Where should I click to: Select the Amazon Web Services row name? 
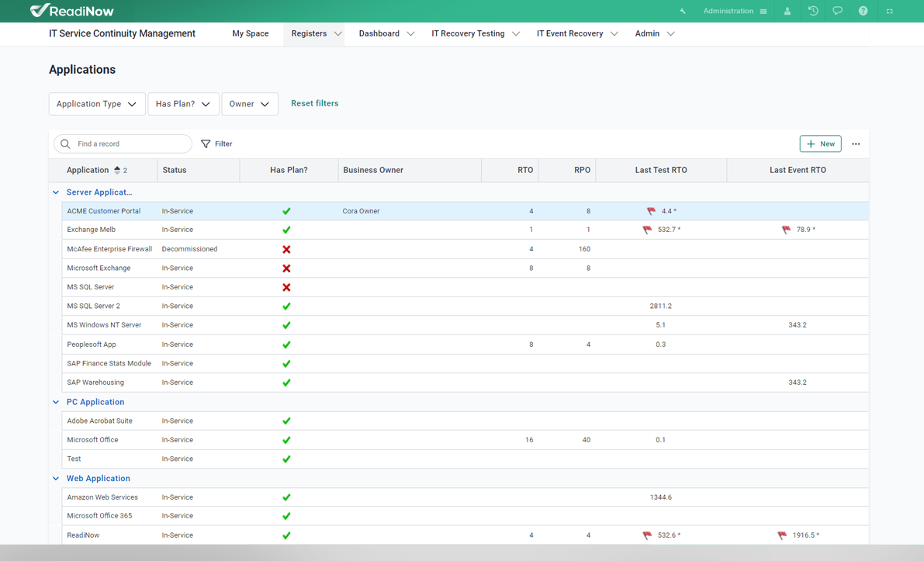tap(102, 497)
